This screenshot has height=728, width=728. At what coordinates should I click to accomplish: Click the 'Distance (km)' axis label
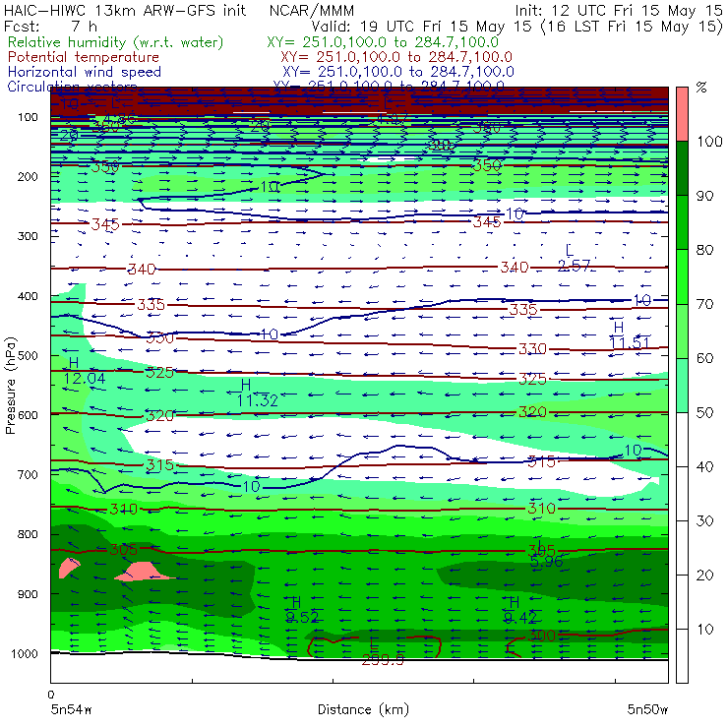[x=363, y=709]
